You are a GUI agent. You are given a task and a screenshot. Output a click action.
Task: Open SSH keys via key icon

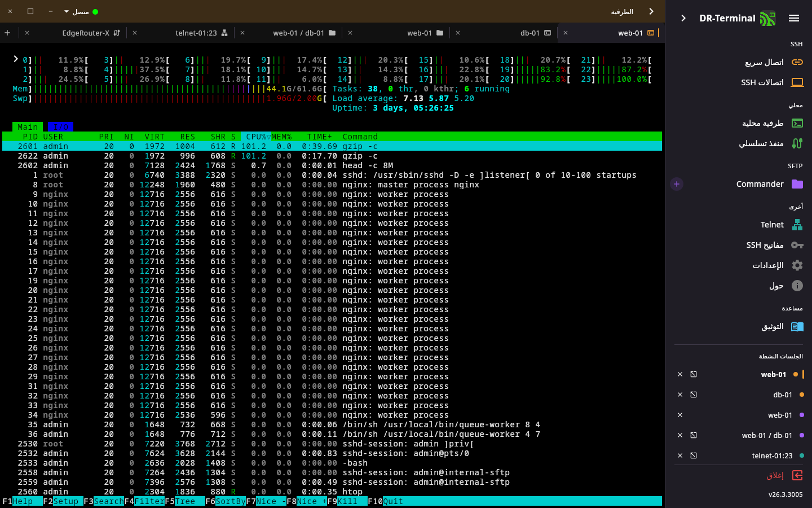[x=797, y=245]
